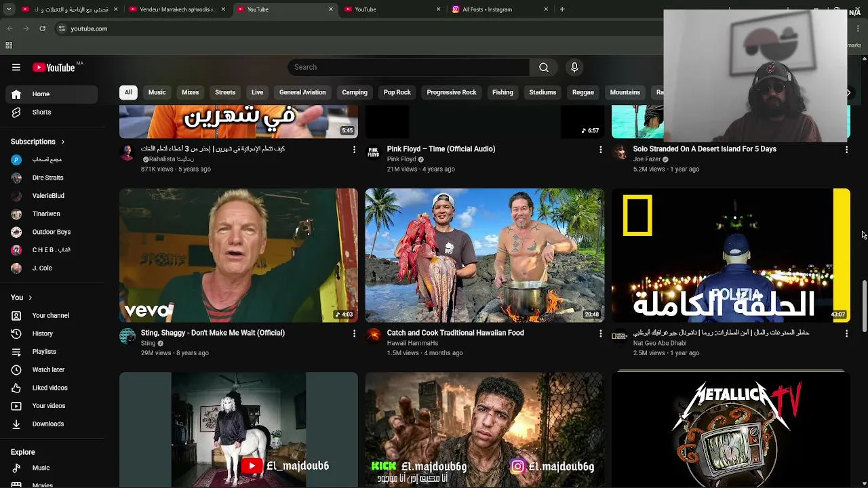Image resolution: width=868 pixels, height=488 pixels.
Task: Open Downloads in the sidebar
Action: point(52,424)
